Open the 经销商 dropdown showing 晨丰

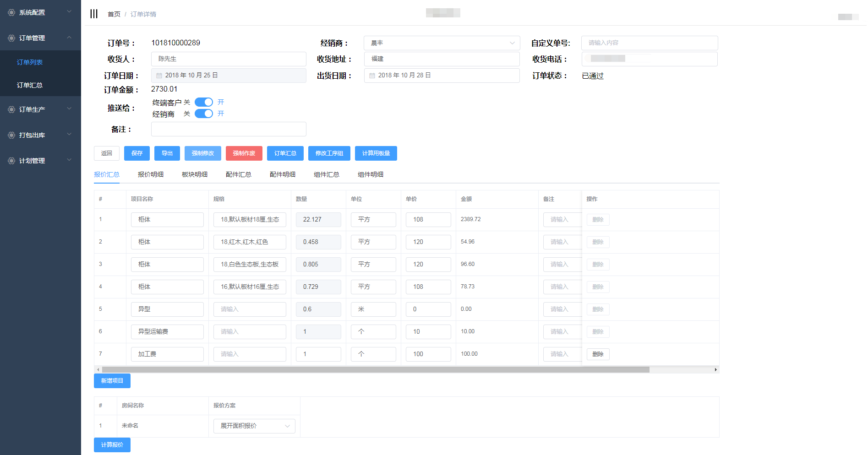click(x=442, y=43)
